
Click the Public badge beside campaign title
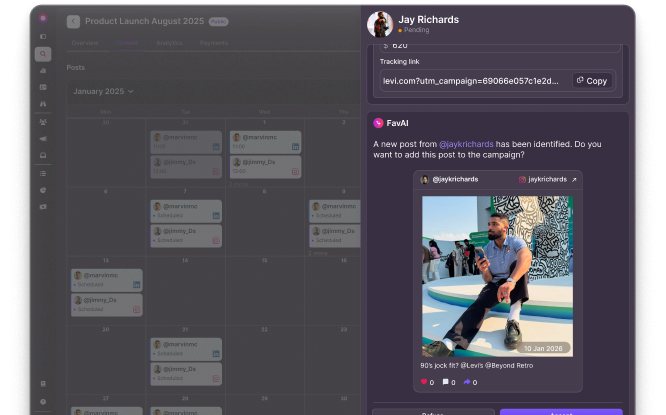point(218,22)
